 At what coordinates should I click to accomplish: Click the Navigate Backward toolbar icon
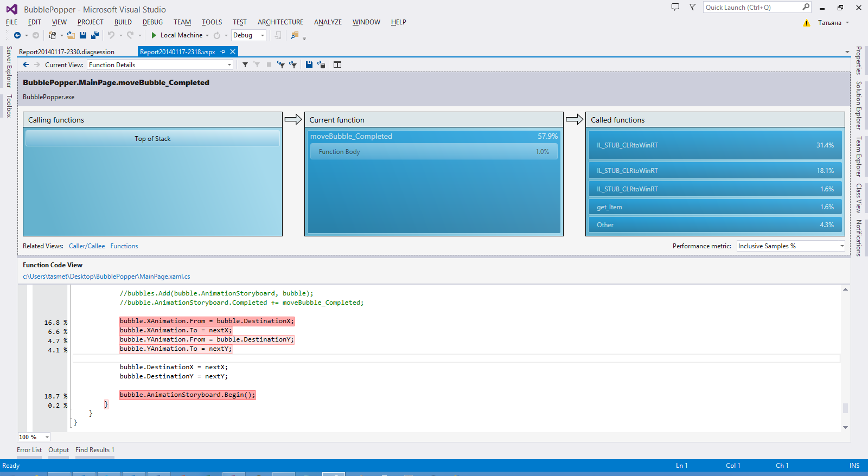(17, 35)
